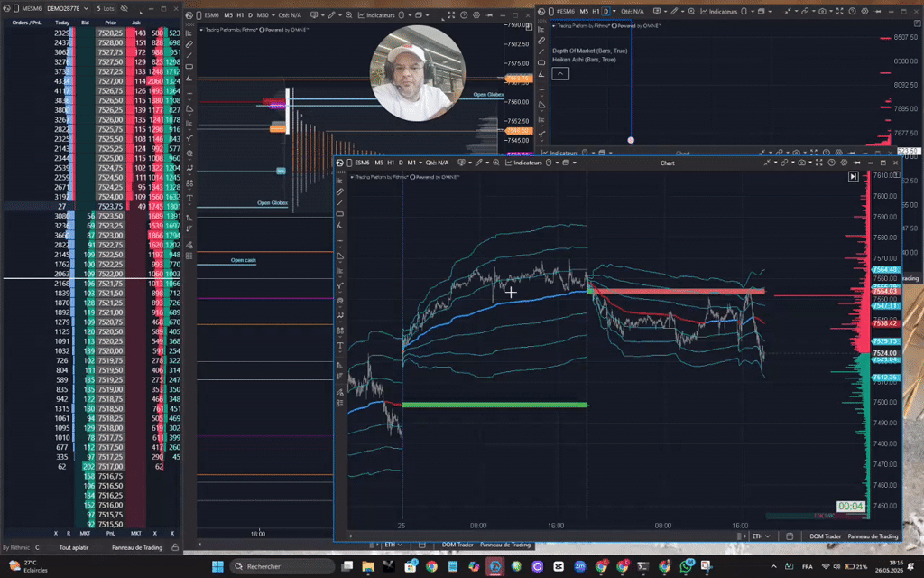The height and width of the screenshot is (578, 924).
Task: Take snapshot with camera icon in front M1 chart
Action: (801, 163)
